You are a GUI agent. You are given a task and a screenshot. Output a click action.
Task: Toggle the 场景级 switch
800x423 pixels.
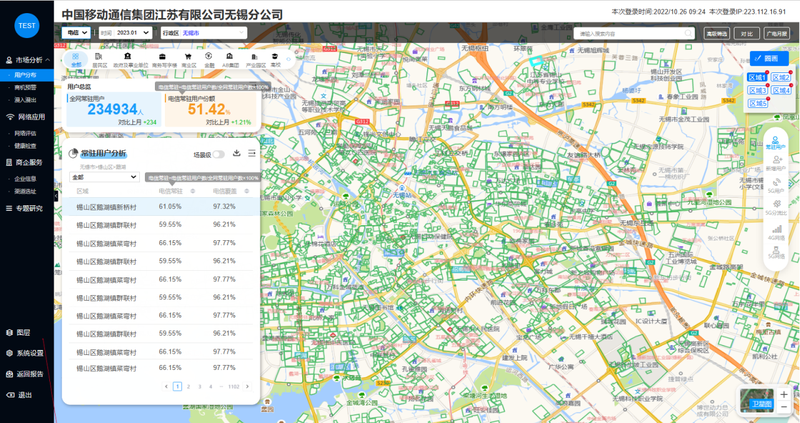click(x=218, y=154)
